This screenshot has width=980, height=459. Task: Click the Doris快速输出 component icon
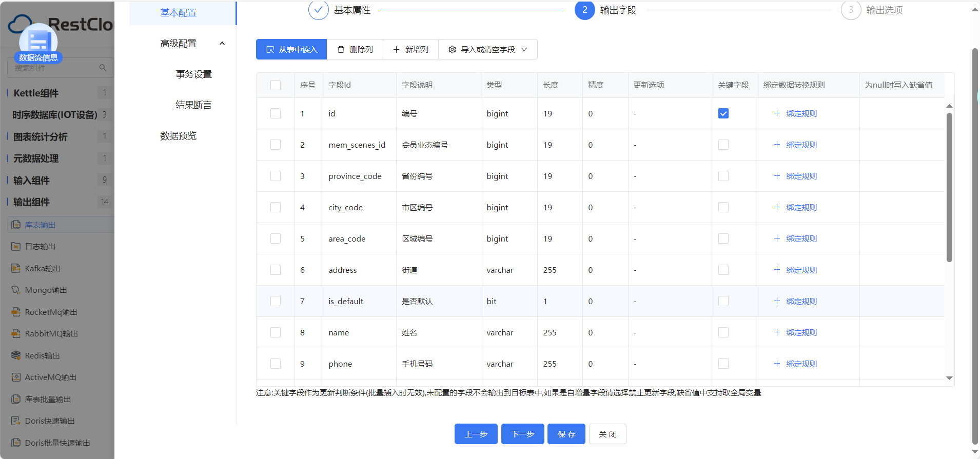(16, 421)
